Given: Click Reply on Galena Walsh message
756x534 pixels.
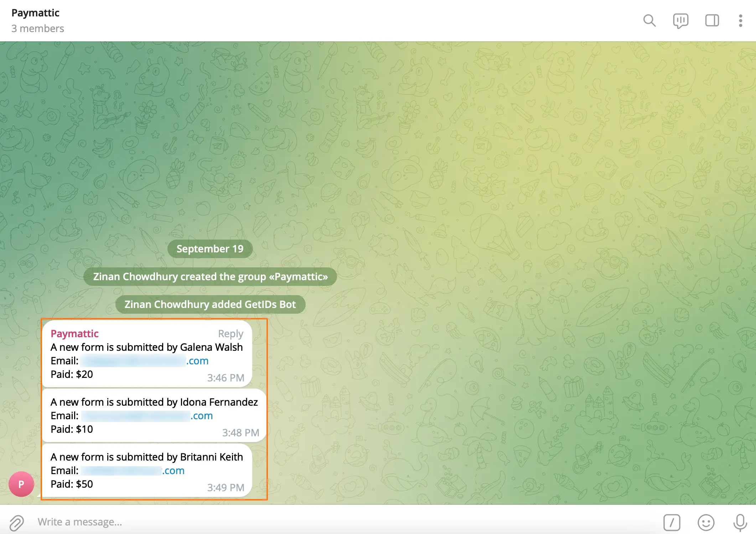Looking at the screenshot, I should point(231,334).
